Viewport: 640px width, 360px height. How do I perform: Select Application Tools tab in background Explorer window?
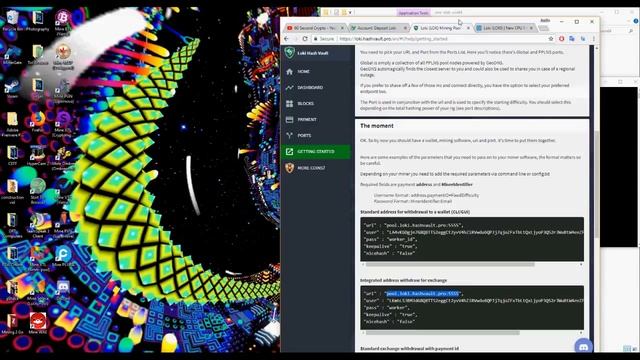click(x=413, y=13)
